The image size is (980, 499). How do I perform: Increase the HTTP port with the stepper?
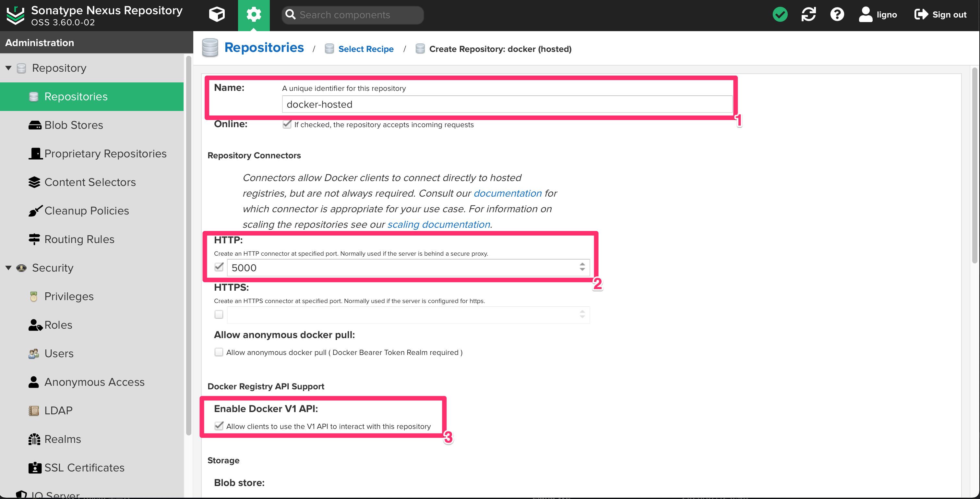pyautogui.click(x=582, y=265)
